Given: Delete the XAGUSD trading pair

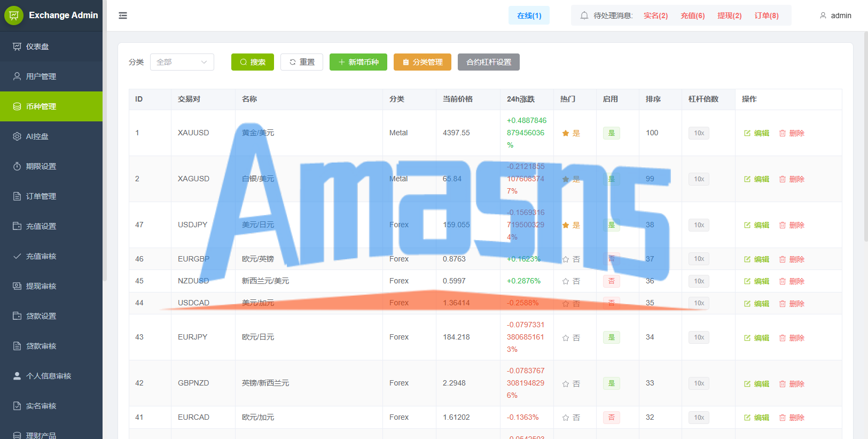Looking at the screenshot, I should 792,179.
